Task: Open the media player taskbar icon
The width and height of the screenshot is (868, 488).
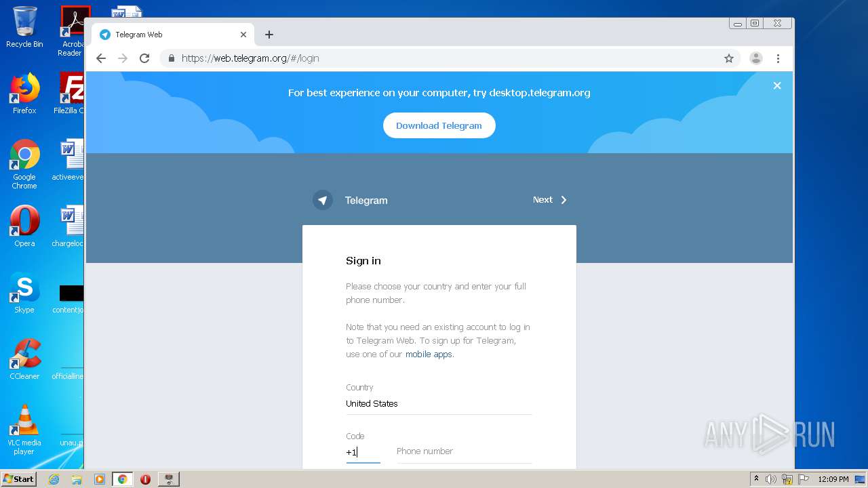Action: (100, 479)
